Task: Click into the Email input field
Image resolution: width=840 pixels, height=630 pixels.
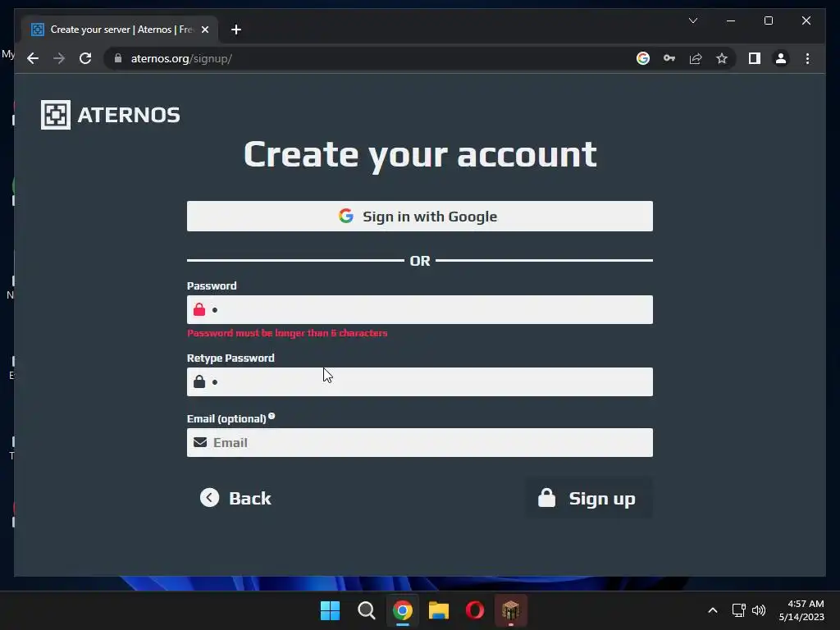Action: 419,442
